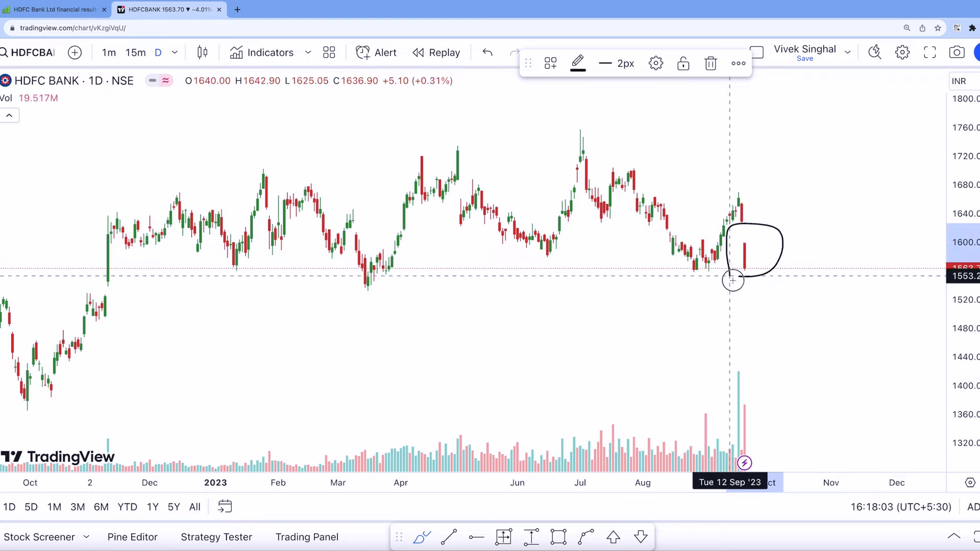Screen dimensions: 980x551
Task: Open drawing templates in floating toolbar
Action: (x=550, y=63)
